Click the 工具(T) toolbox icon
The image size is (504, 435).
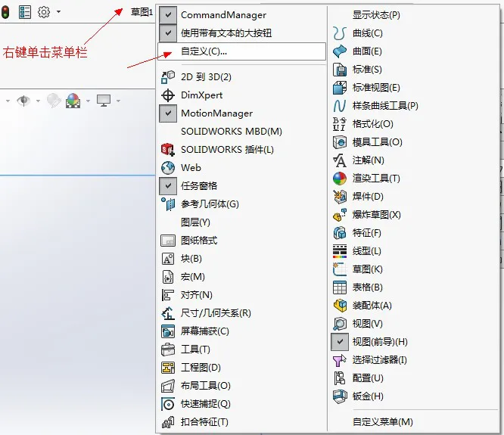coord(168,350)
